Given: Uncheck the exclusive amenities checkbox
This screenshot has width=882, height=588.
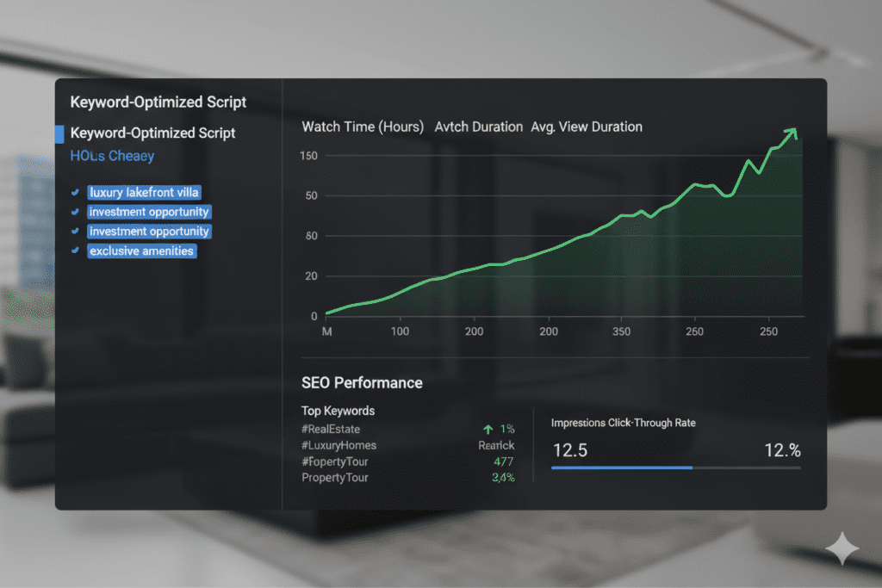Looking at the screenshot, I should click(76, 251).
